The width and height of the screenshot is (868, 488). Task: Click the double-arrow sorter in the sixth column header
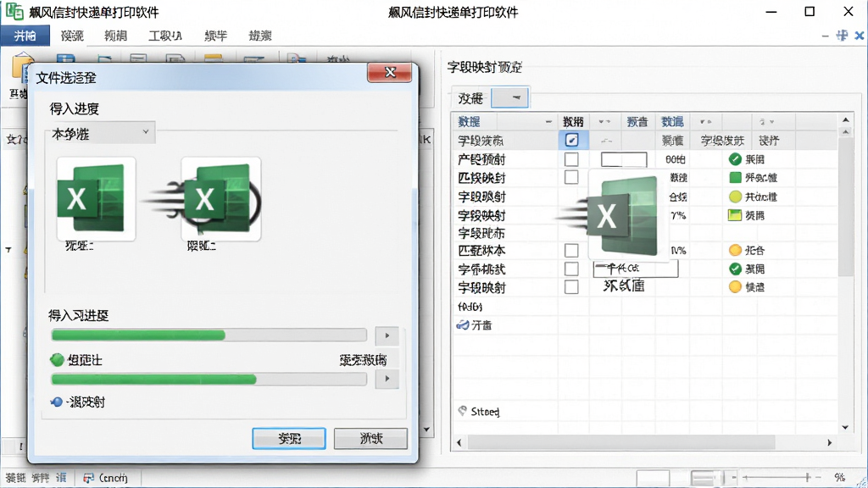click(706, 122)
